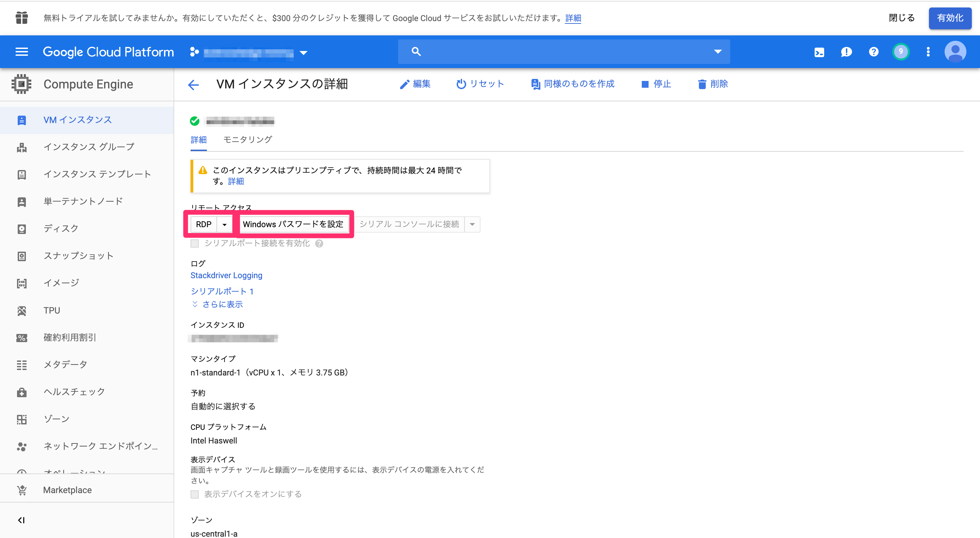The width and height of the screenshot is (980, 538).
Task: Activate Cloud Shell terminal
Action: pos(819,52)
